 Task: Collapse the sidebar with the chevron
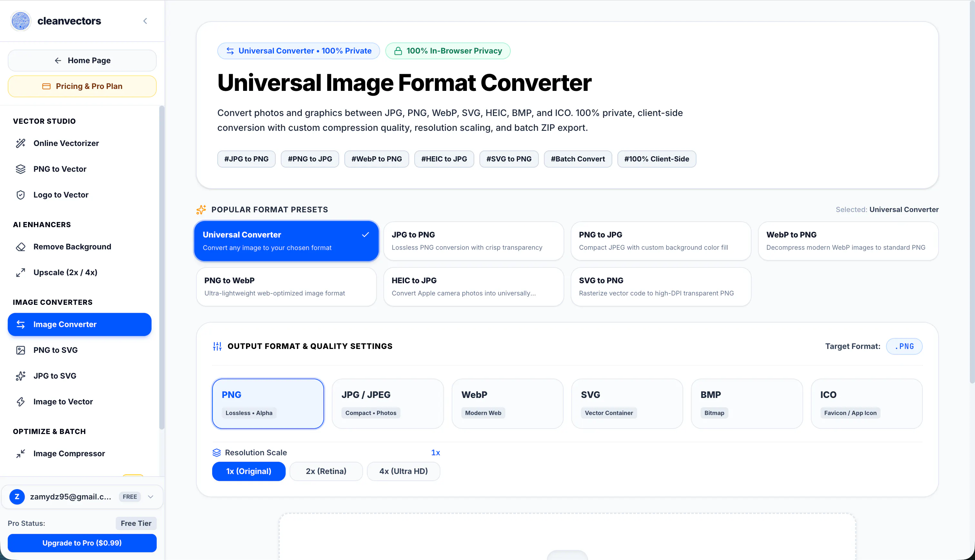click(x=145, y=21)
